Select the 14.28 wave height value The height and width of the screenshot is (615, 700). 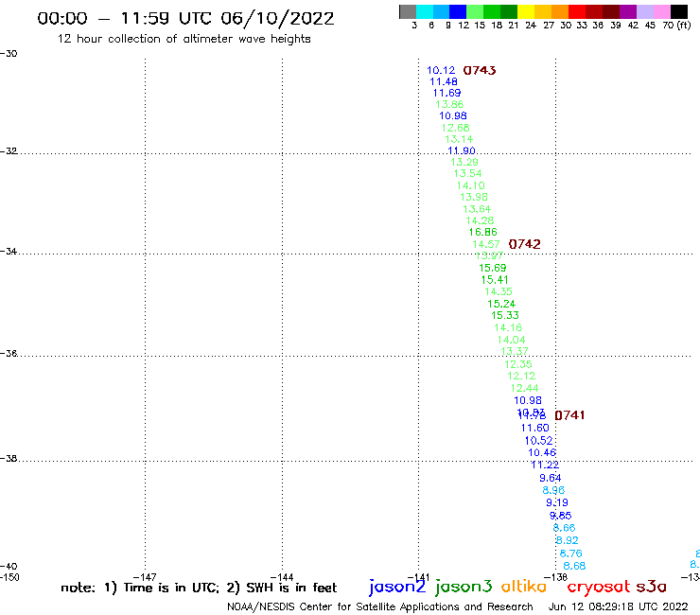480,220
